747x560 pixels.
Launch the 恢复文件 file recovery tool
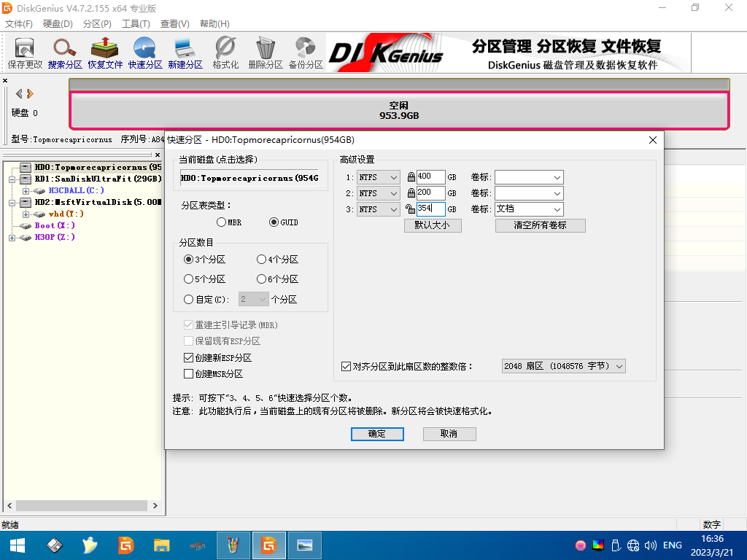105,52
